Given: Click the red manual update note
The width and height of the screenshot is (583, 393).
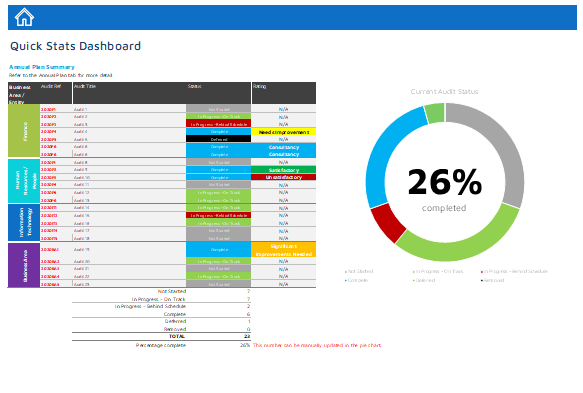Looking at the screenshot, I should click(x=317, y=345).
